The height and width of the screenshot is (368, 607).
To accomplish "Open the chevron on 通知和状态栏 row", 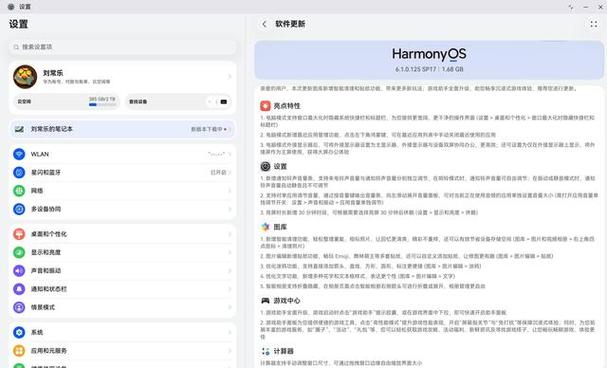I will 230,289.
